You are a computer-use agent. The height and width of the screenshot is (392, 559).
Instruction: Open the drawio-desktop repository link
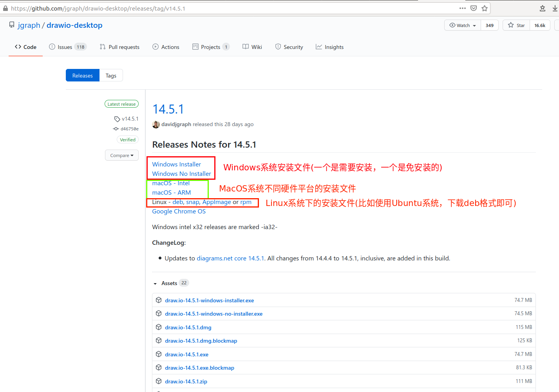[x=74, y=25]
